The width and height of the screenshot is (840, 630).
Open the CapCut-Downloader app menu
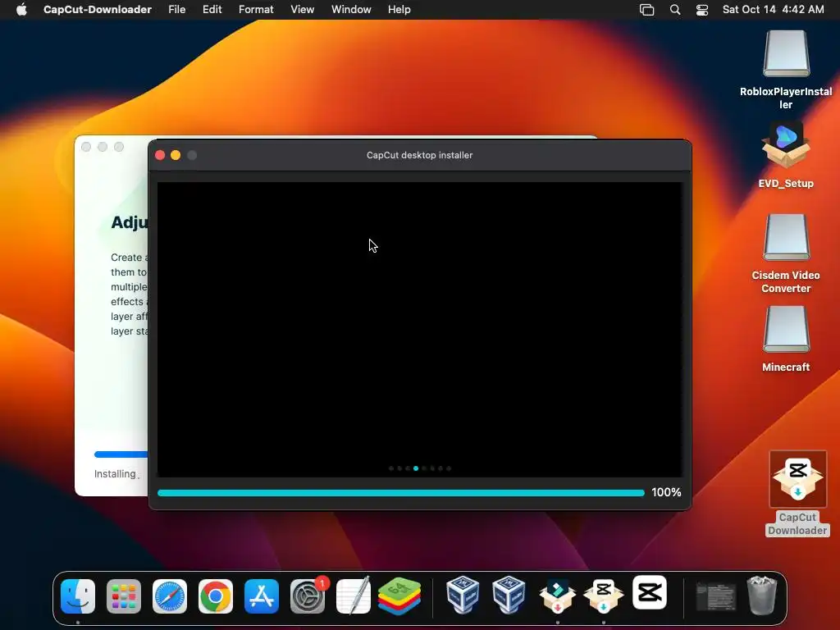98,10
